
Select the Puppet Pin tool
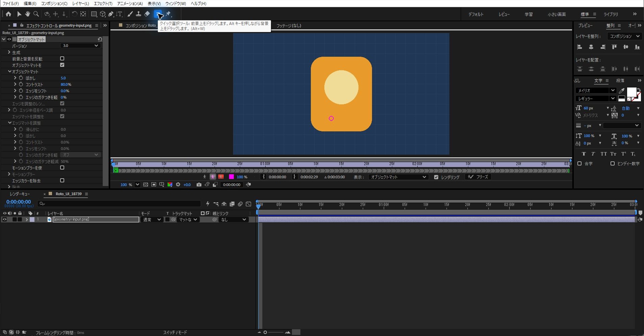(168, 14)
